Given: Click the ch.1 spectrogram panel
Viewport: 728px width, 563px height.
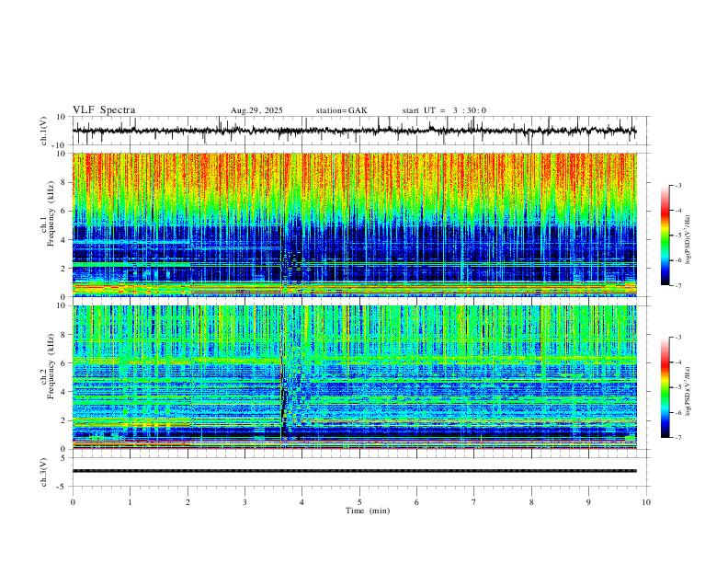Looking at the screenshot, I should (x=354, y=224).
